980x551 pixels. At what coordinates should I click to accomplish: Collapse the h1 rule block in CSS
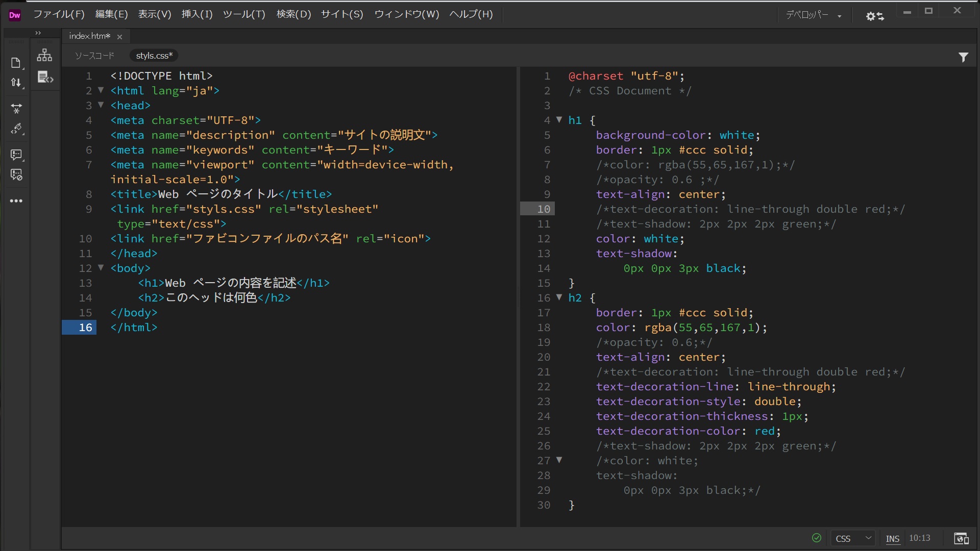(x=559, y=120)
